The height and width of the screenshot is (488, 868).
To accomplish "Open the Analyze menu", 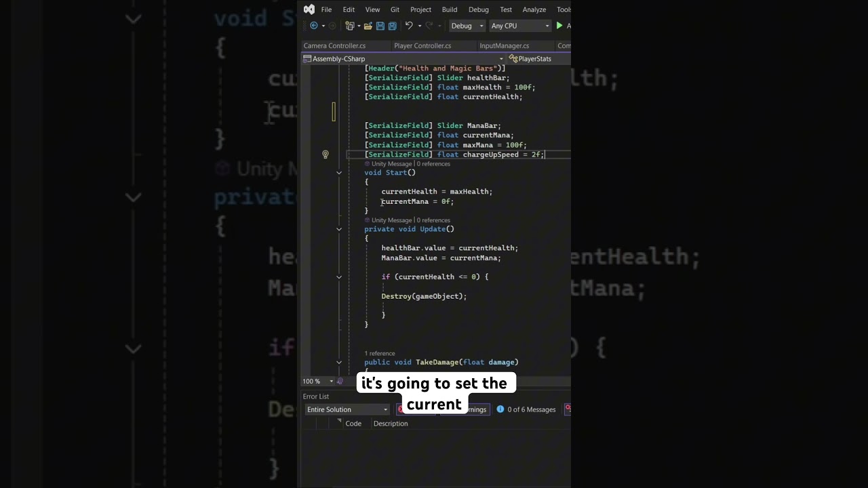I will coord(534,9).
